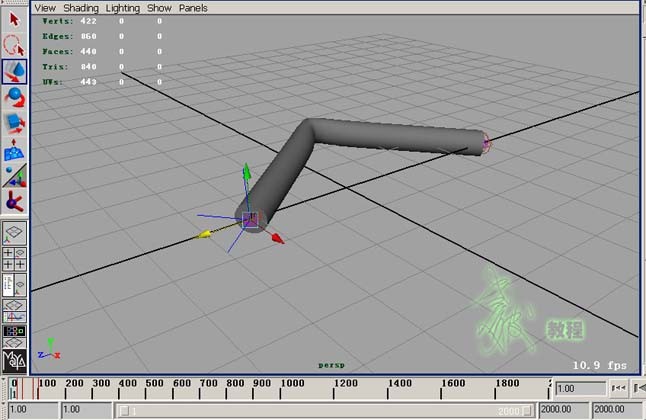This screenshot has width=646, height=420.
Task: Activate the Show Manipulator tool
Action: point(15,176)
